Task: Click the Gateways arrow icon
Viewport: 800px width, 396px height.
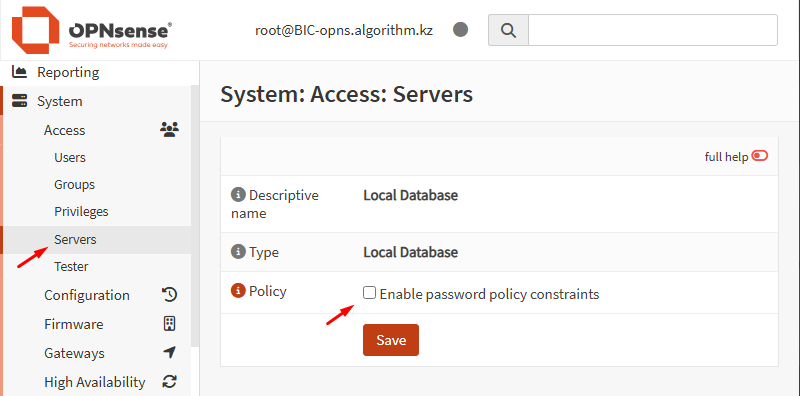Action: (169, 353)
